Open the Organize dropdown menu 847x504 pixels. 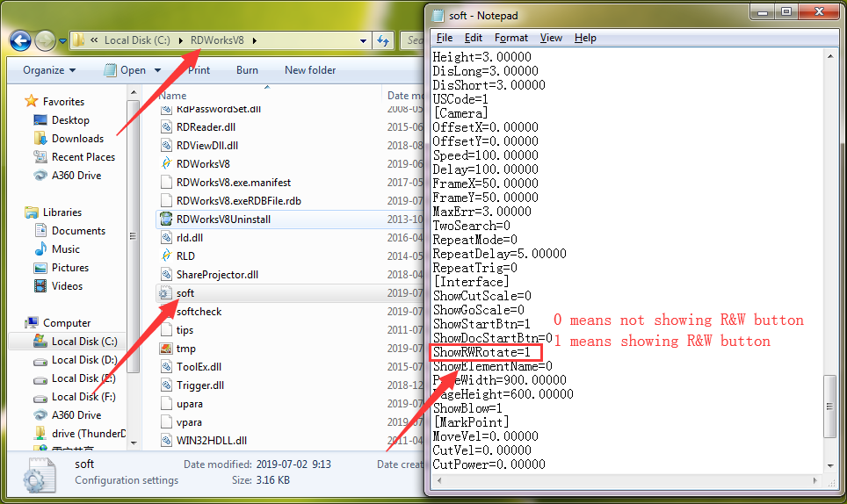[49, 70]
